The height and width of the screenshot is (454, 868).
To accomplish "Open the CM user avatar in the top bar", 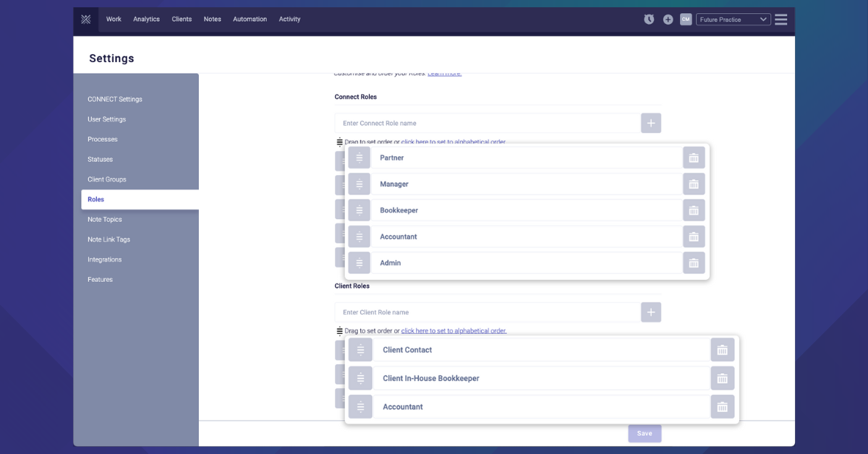I will pos(686,19).
